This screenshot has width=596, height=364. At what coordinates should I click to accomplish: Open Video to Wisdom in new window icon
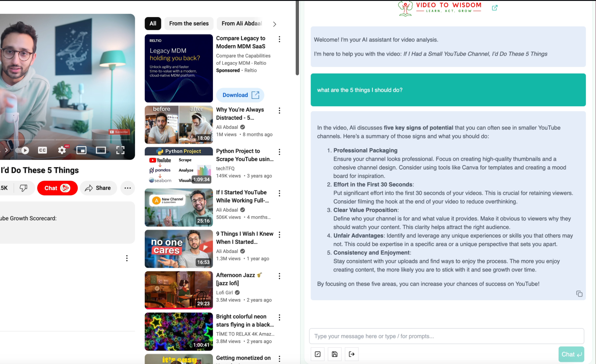(495, 8)
